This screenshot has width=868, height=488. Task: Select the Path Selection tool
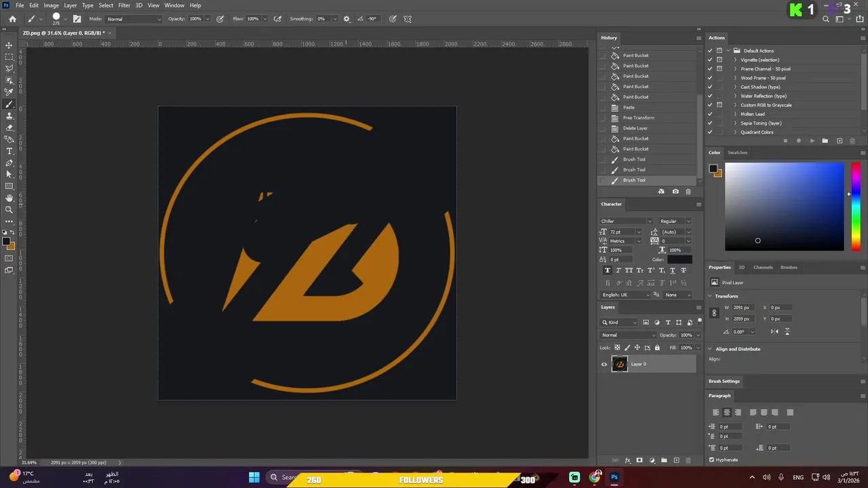point(9,175)
